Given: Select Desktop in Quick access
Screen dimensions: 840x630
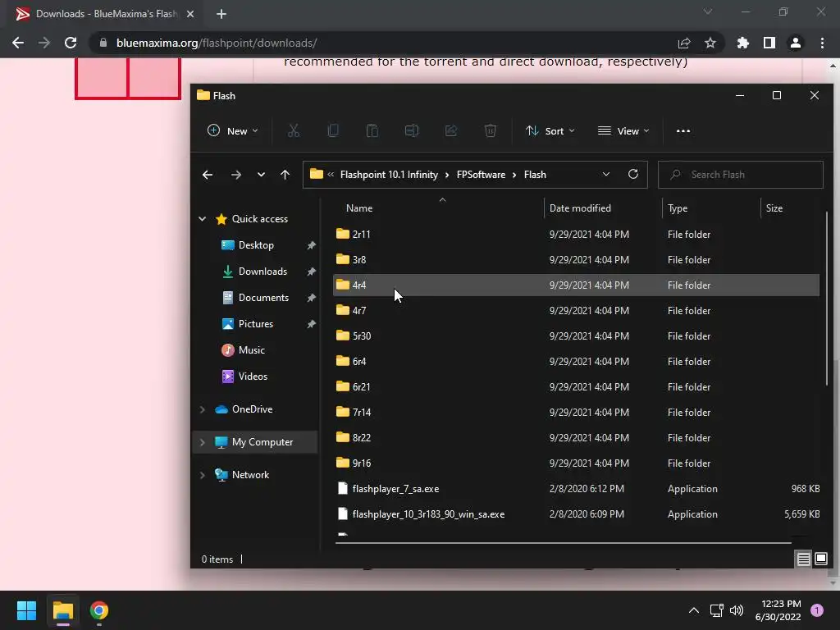Looking at the screenshot, I should (256, 244).
